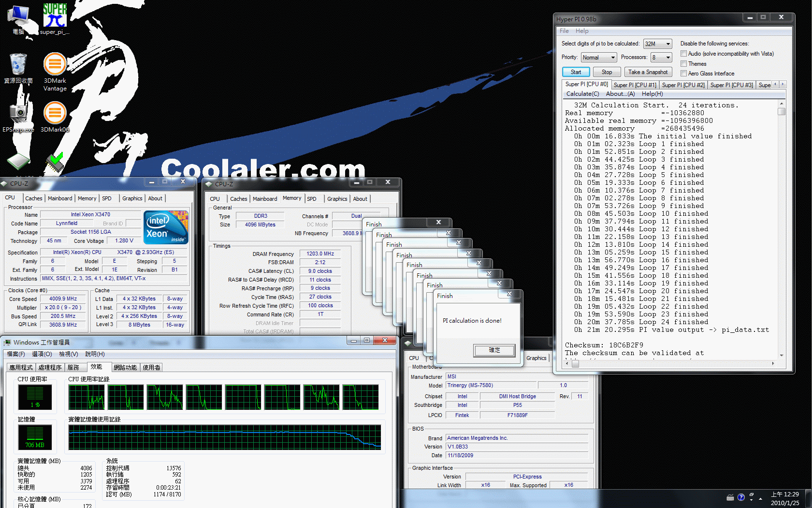Viewport: 812px width, 508px height.
Task: Enable the Audio service disable checkbox
Action: point(683,54)
